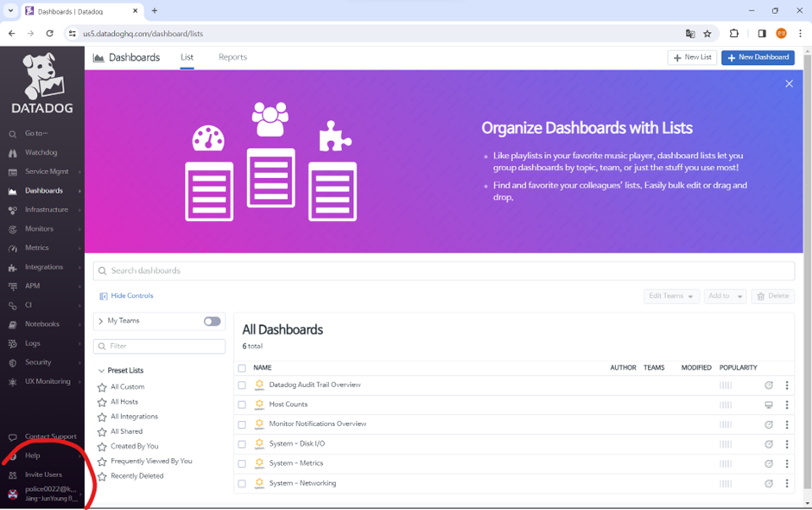Screen dimensions: 812x510
Task: Click the New List button
Action: point(692,58)
